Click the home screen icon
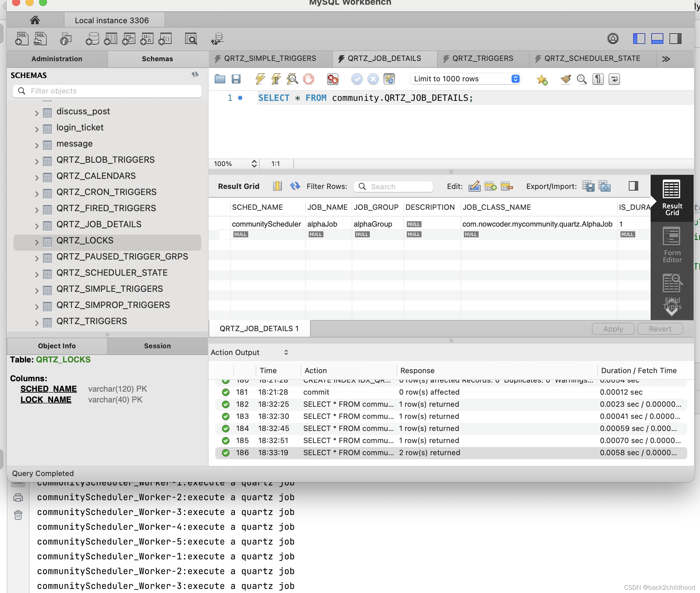The image size is (700, 593). 35,20
